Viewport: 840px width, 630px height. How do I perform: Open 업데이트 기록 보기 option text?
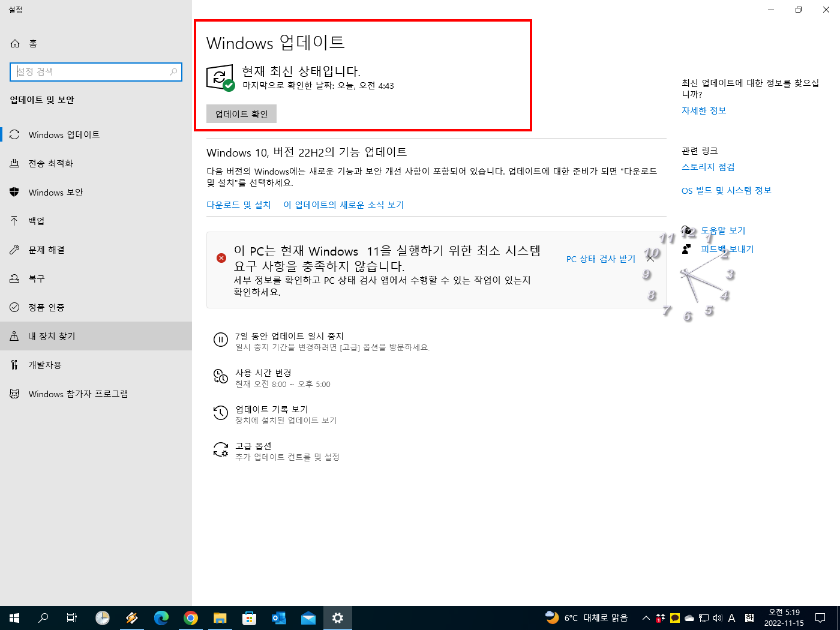tap(271, 409)
